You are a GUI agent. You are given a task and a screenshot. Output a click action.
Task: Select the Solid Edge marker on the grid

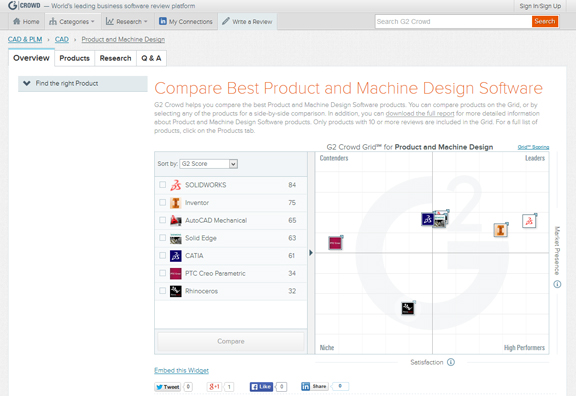[440, 220]
